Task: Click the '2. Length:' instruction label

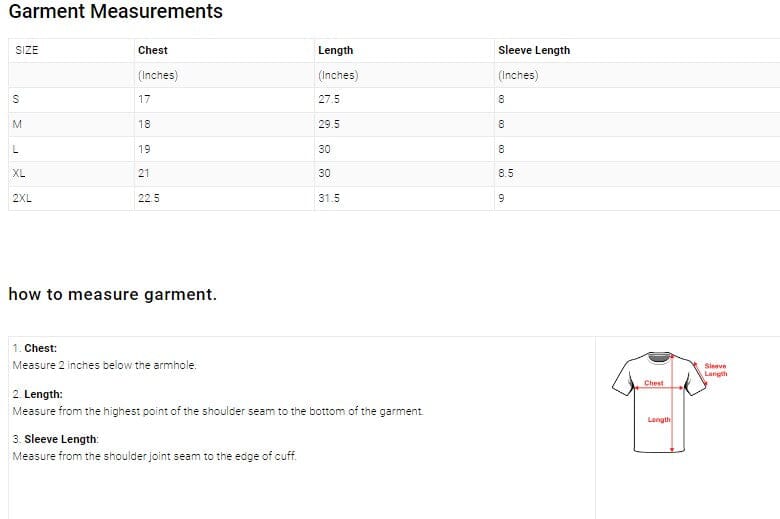Action: [38, 394]
